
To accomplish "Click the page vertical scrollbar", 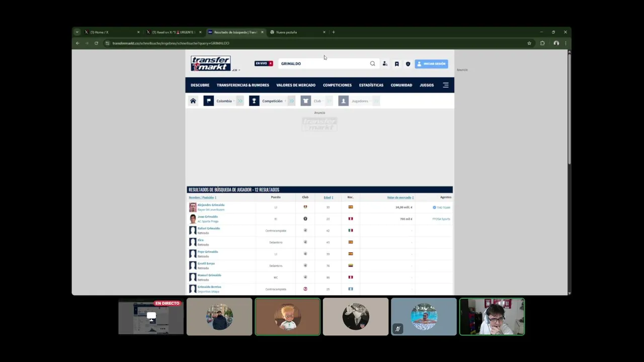I will click(x=569, y=108).
